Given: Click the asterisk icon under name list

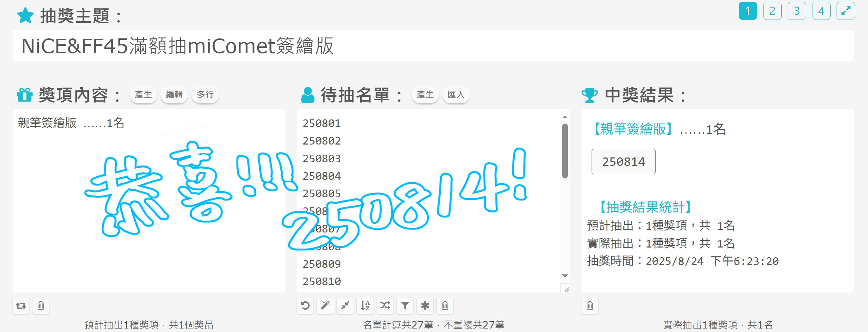Looking at the screenshot, I should click(x=425, y=306).
